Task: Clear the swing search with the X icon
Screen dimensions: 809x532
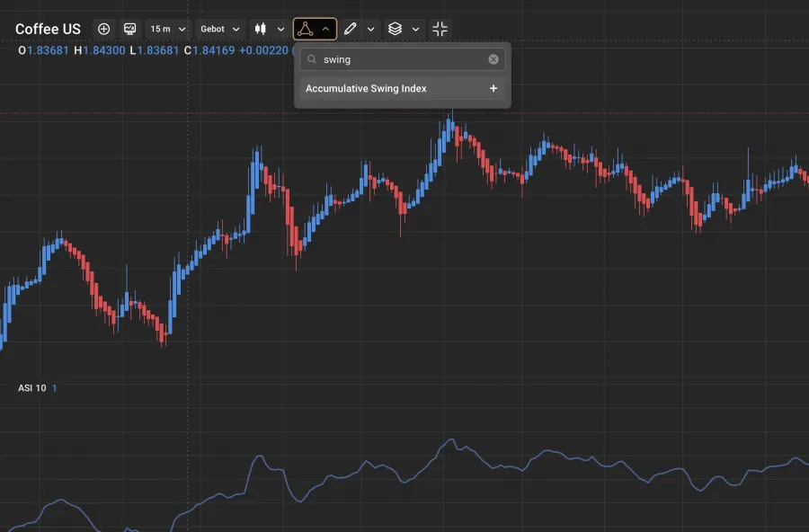Action: 493,59
